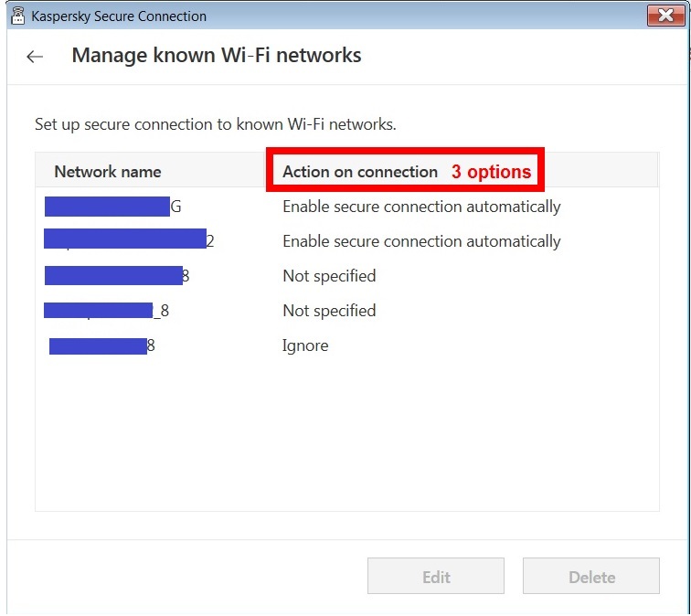Click first Enable secure connection automatically entry
The height and width of the screenshot is (616, 691).
click(421, 207)
